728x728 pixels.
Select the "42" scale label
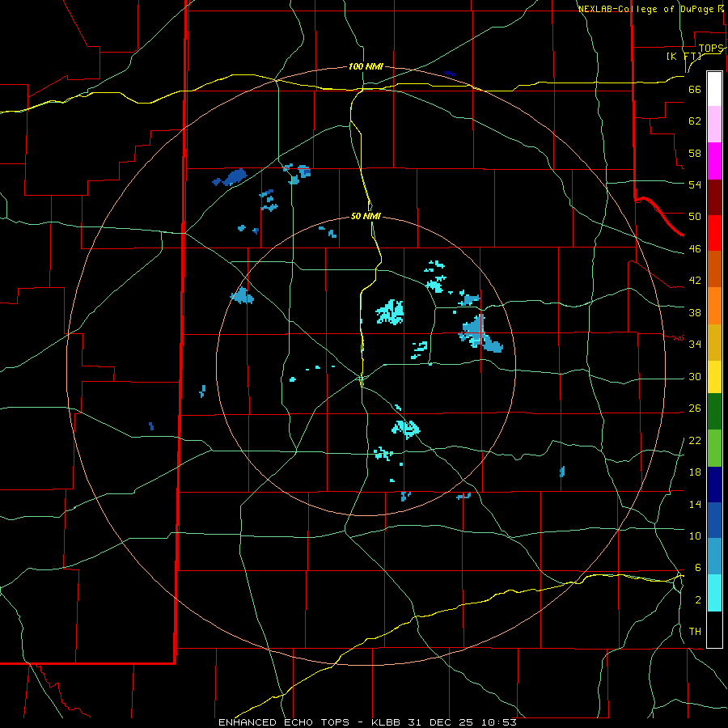point(695,281)
